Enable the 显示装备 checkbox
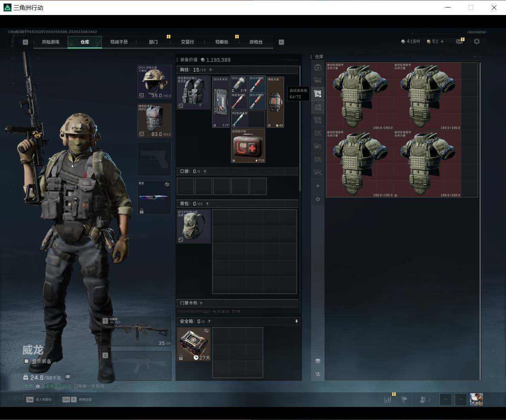Screen dimensions: 506x420 26,361
